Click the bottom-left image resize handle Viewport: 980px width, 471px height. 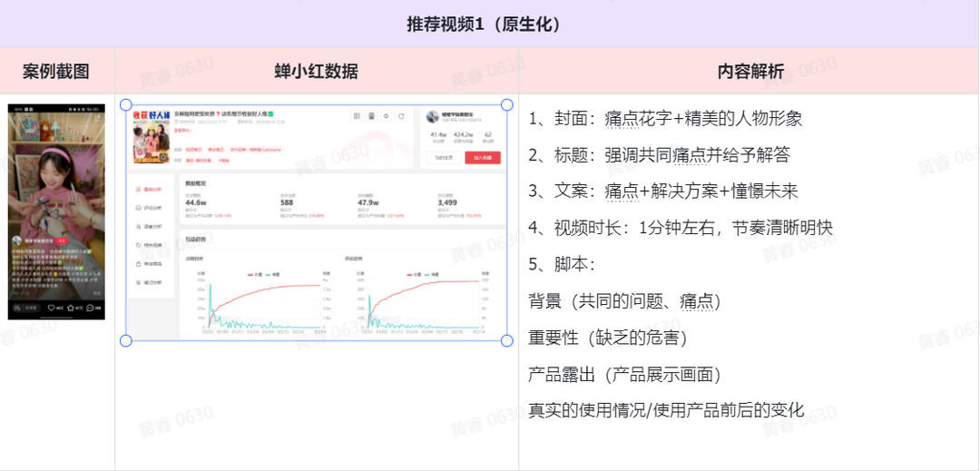coord(126,340)
